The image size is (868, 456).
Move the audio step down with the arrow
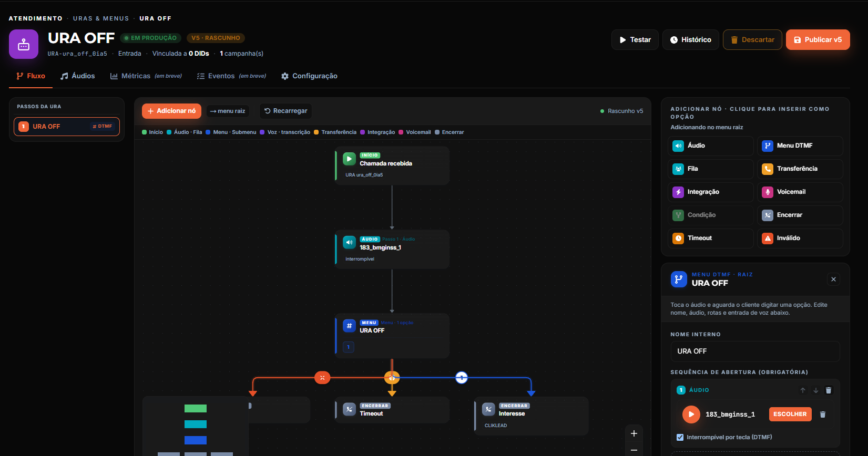[816, 390]
